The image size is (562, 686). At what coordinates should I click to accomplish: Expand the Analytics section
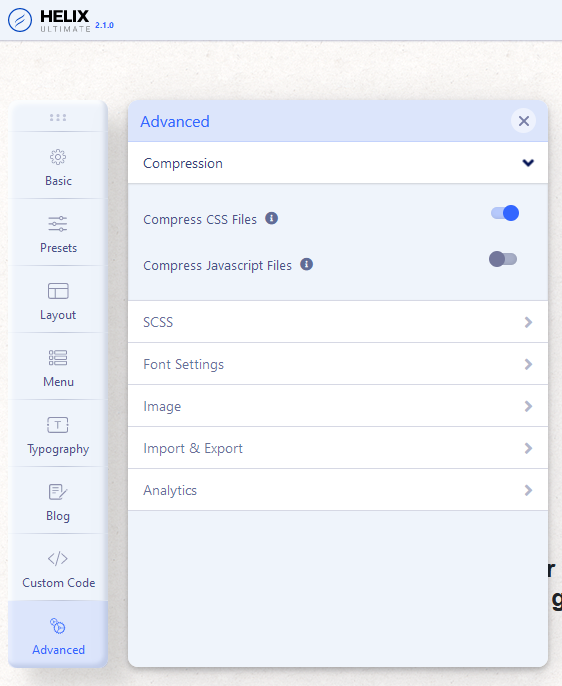338,490
